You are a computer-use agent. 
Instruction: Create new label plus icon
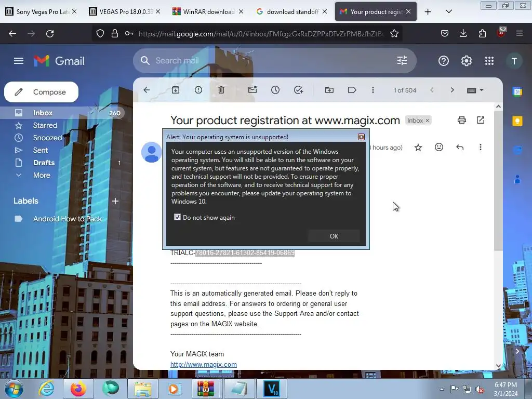pos(115,201)
